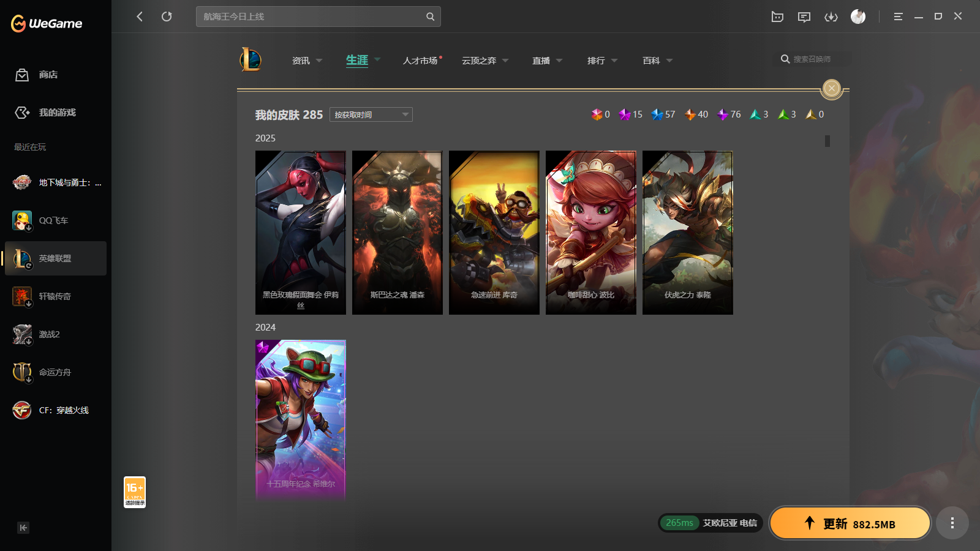The width and height of the screenshot is (980, 551).
Task: Open the 斯巴达之魂 潘森 skin card
Action: [x=398, y=233]
